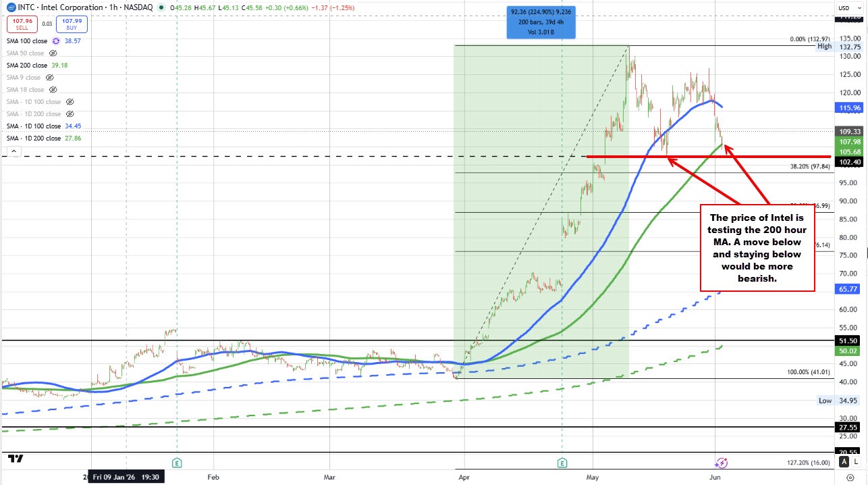Click the Mar label on time axis
868x485 pixels.
click(x=329, y=477)
